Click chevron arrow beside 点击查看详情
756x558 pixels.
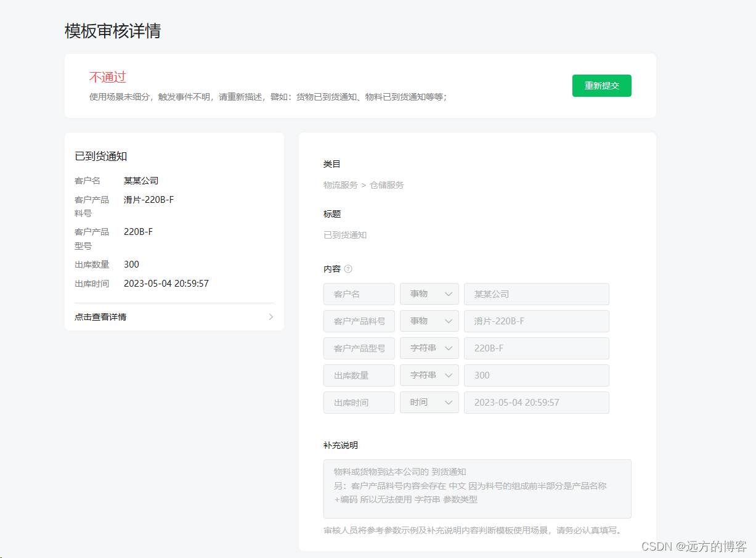tap(271, 317)
